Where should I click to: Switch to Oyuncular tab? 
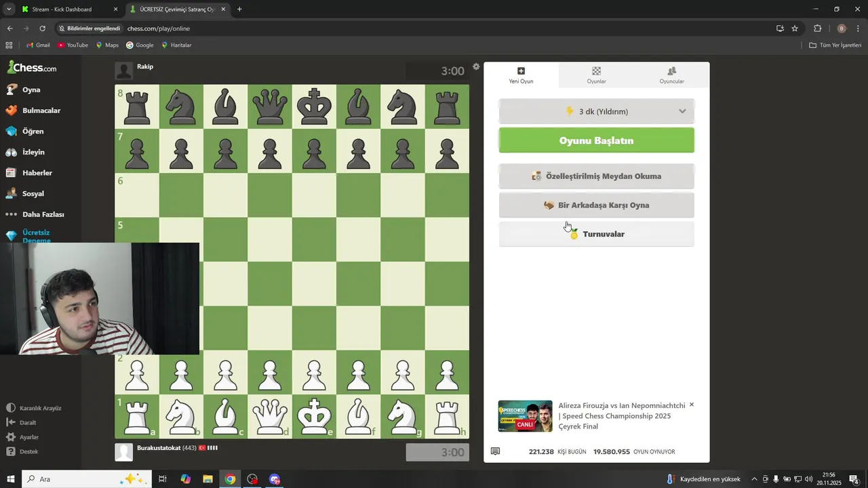672,75
